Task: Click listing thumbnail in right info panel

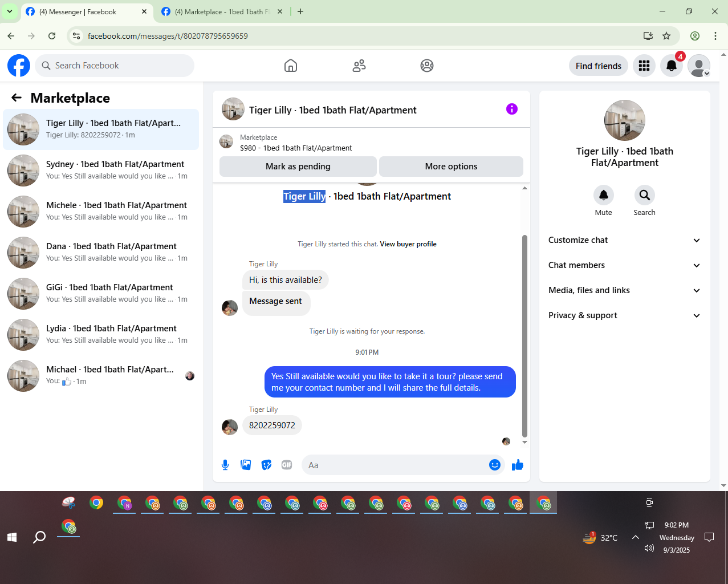Action: (x=625, y=120)
